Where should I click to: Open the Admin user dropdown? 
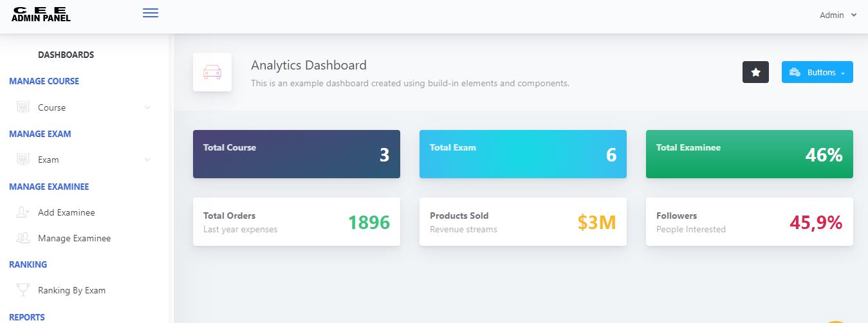tap(838, 15)
